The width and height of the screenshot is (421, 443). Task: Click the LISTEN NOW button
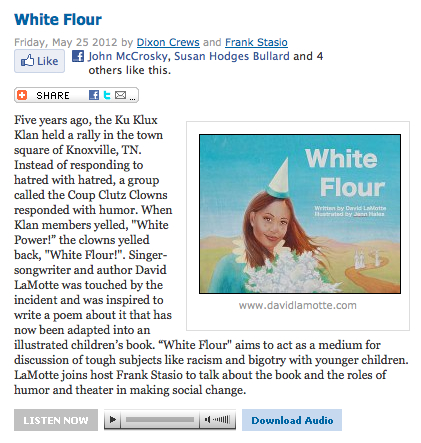pos(56,420)
